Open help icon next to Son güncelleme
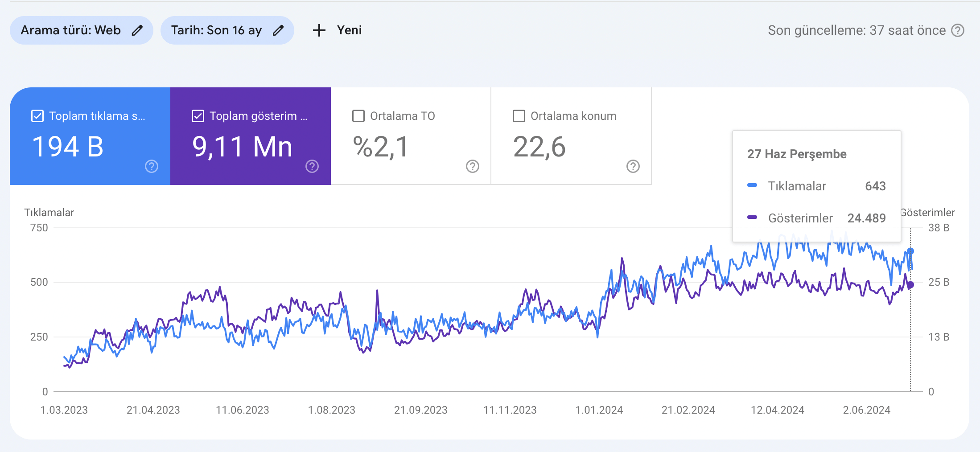This screenshot has height=452, width=980. pyautogui.click(x=958, y=30)
